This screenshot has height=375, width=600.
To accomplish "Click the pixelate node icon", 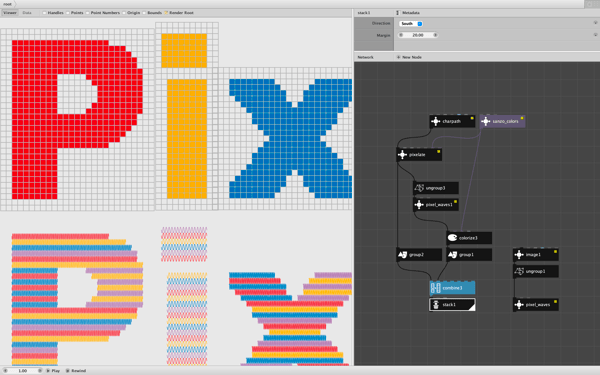I will pyautogui.click(x=402, y=155).
